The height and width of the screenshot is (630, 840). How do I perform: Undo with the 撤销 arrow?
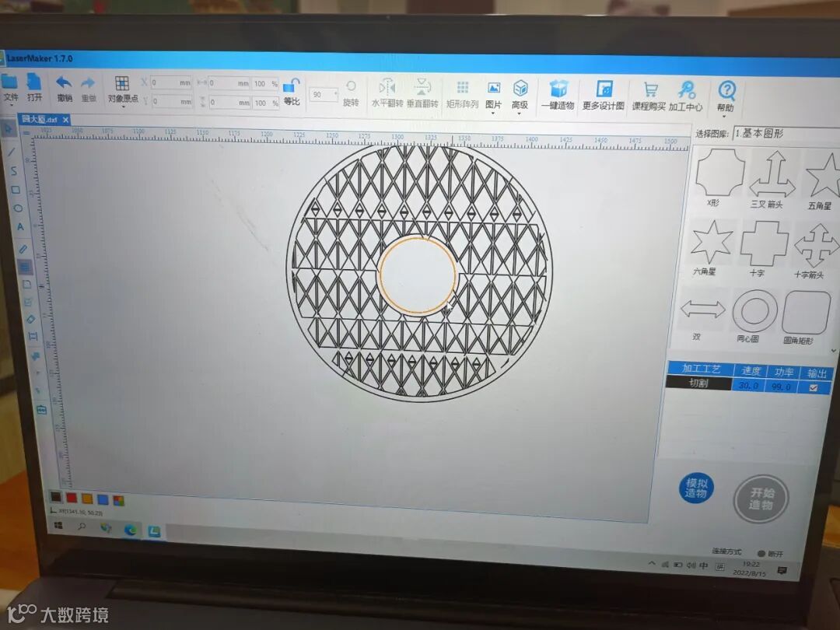click(x=64, y=83)
